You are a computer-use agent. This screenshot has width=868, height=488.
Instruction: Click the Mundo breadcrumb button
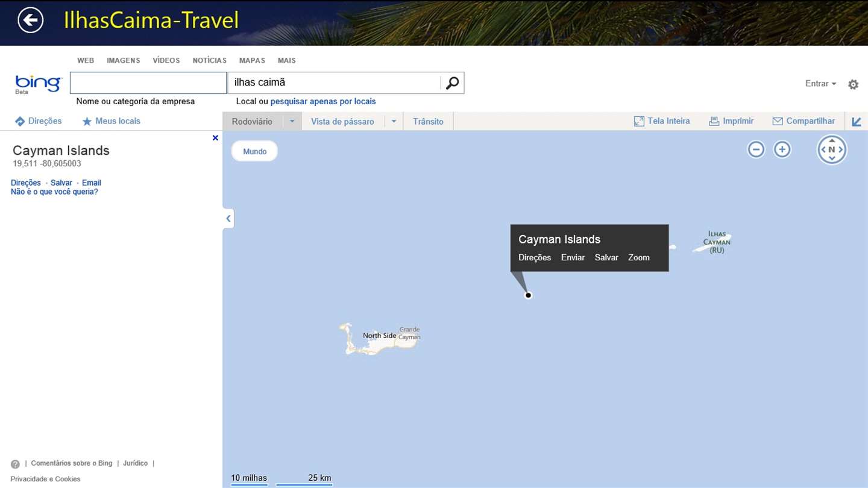254,151
